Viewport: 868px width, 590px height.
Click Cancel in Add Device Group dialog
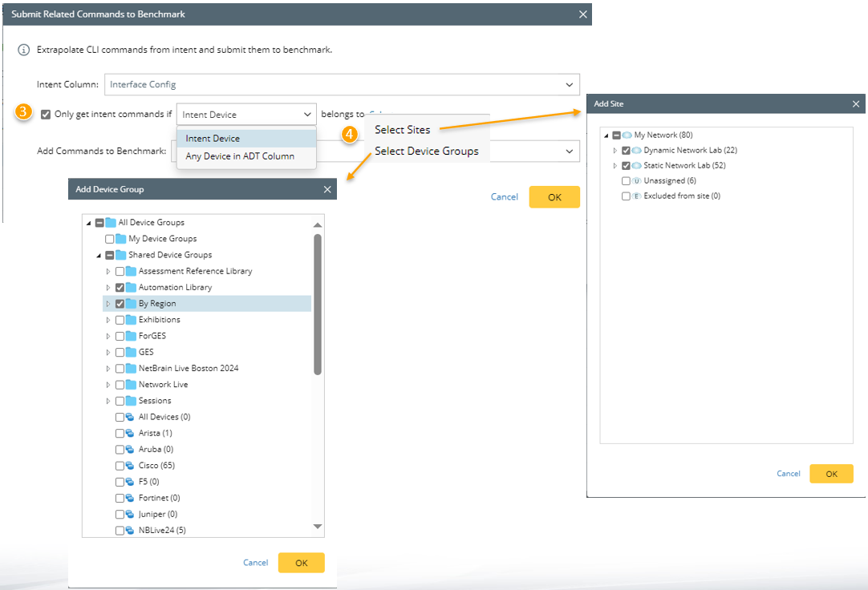(255, 563)
